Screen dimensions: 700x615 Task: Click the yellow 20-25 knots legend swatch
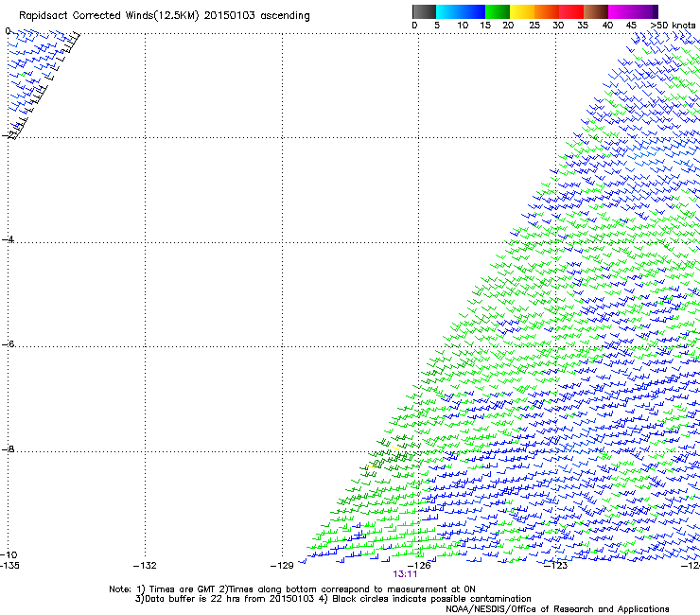point(522,11)
